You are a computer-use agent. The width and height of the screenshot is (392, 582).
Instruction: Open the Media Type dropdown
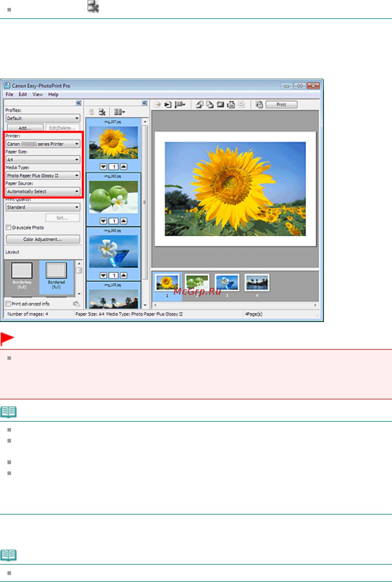coord(43,176)
